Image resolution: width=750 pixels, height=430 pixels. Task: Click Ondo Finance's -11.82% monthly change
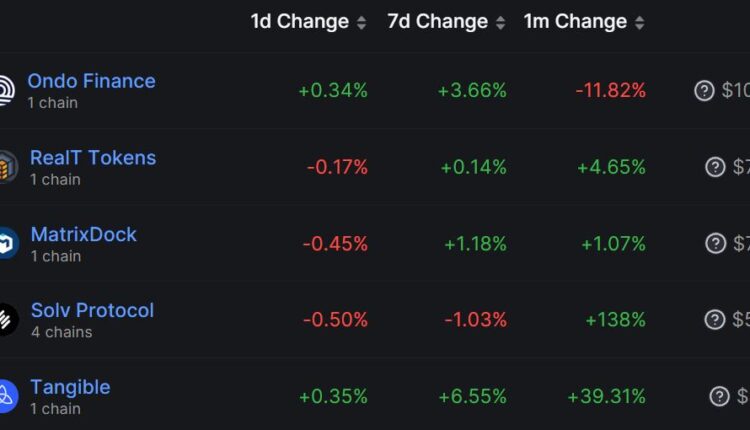[610, 91]
